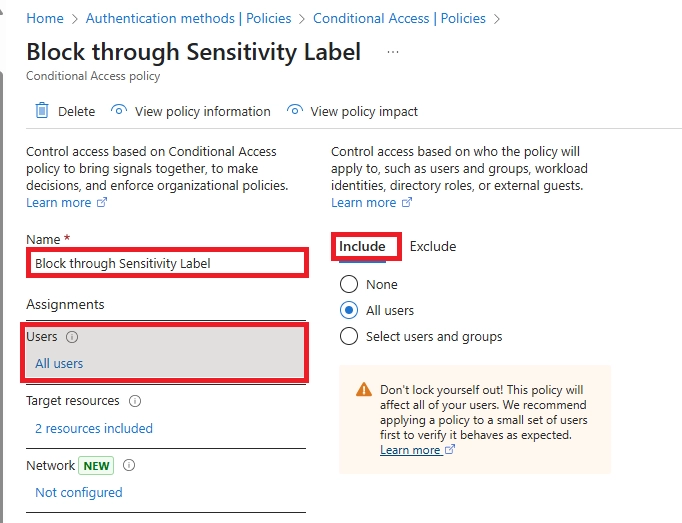Go to Conditional Access | Policies breadcrumb
682x523 pixels.
click(399, 18)
